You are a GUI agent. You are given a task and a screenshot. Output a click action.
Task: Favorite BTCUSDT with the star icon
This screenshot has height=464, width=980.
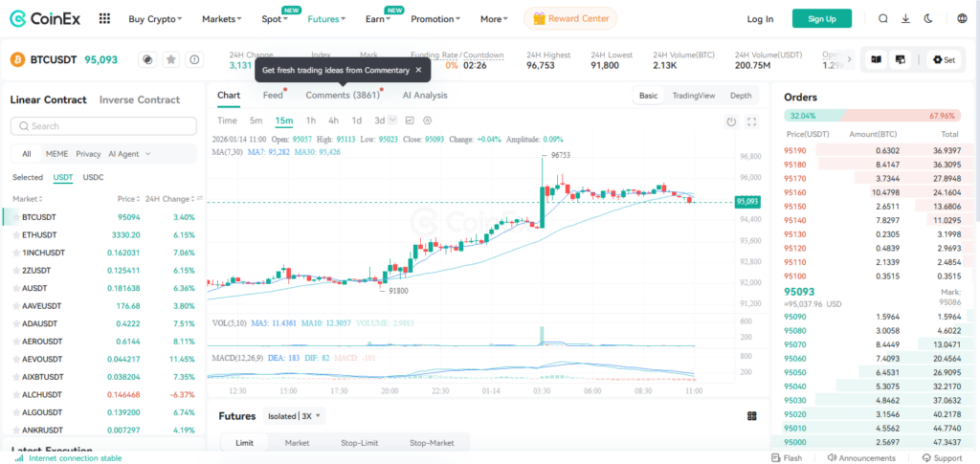pos(171,60)
